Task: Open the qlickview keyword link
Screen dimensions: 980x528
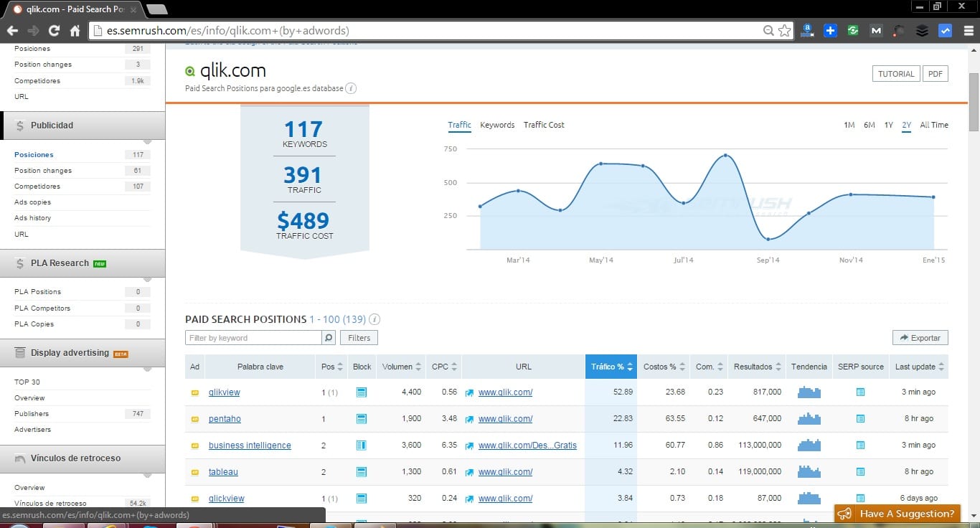Action: pyautogui.click(x=227, y=499)
